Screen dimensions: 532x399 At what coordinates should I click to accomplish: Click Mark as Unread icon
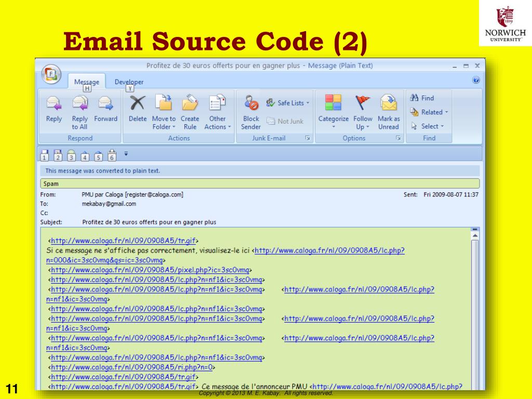click(389, 103)
